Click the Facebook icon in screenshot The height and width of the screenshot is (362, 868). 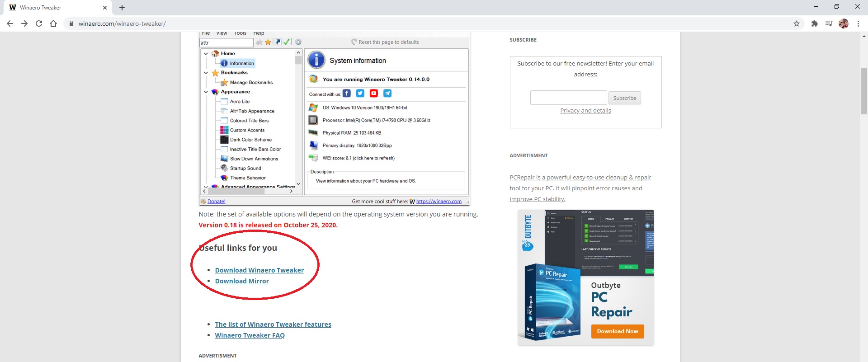tap(347, 94)
